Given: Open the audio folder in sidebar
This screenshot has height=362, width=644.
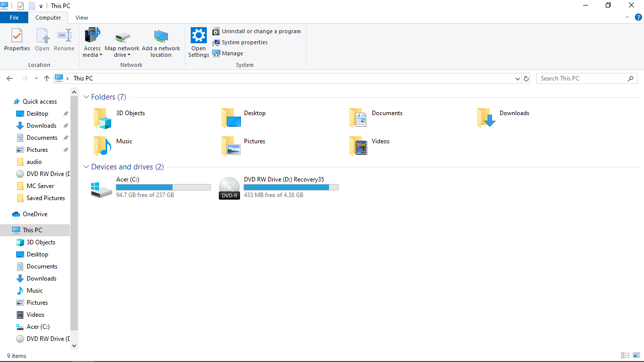Looking at the screenshot, I should (x=34, y=162).
